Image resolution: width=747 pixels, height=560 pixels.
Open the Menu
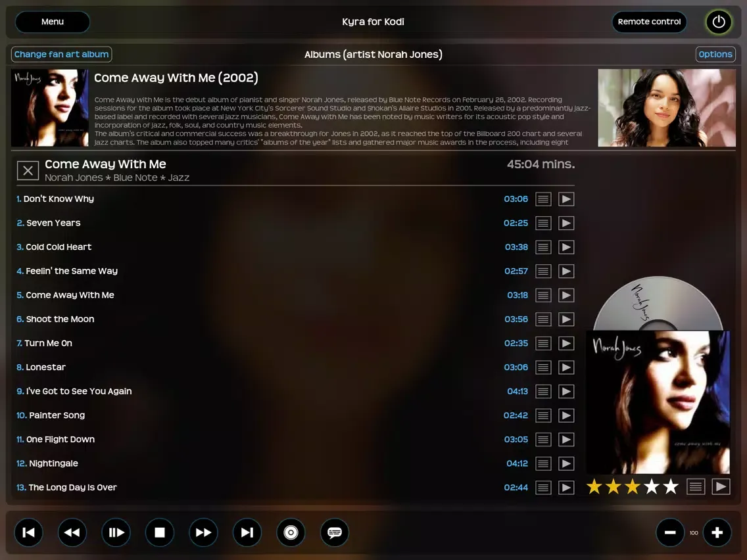point(53,22)
